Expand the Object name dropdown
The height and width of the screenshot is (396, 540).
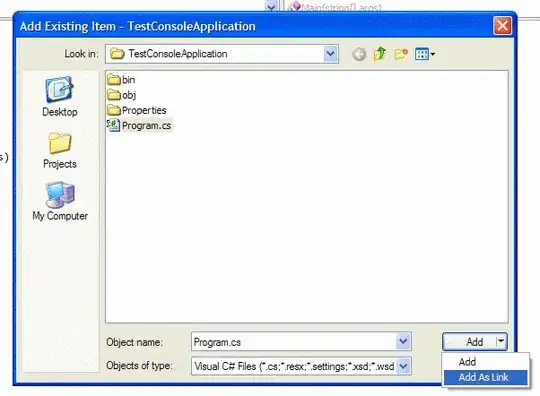pos(403,342)
